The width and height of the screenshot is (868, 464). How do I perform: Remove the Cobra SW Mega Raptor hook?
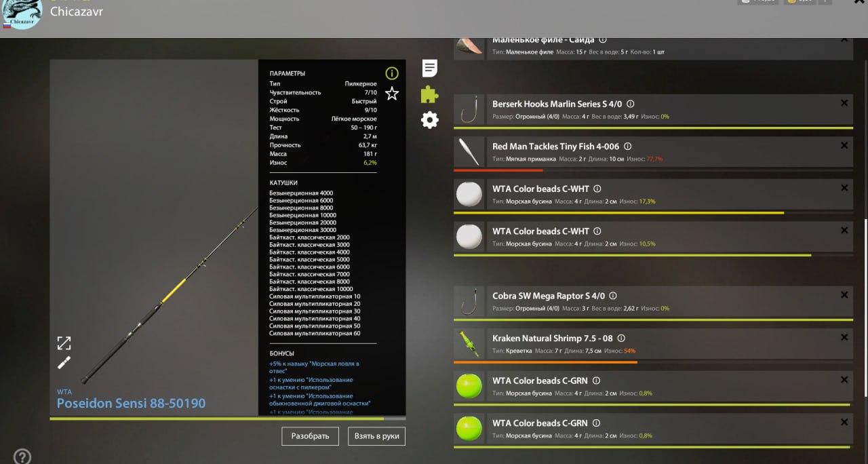(x=844, y=295)
